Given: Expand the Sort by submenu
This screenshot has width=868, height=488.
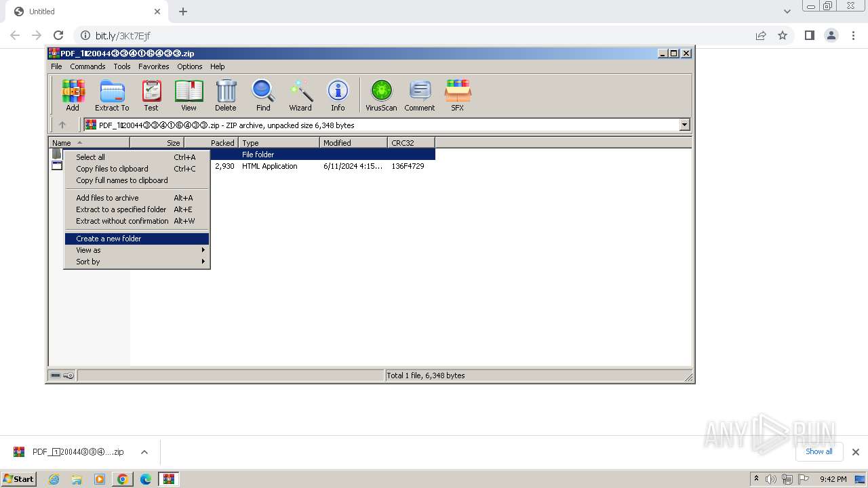Looking at the screenshot, I should 137,262.
